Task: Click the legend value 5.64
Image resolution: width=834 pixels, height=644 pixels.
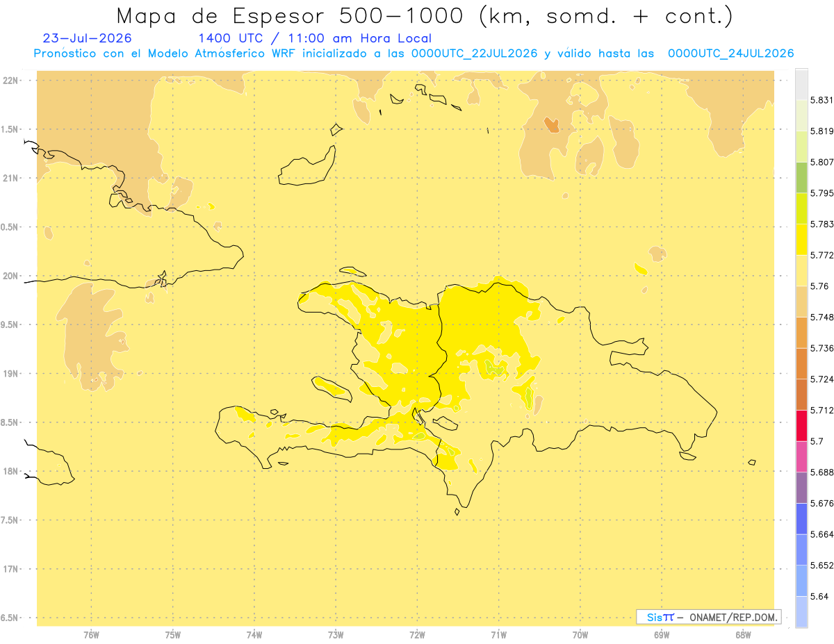Action: pyautogui.click(x=819, y=596)
